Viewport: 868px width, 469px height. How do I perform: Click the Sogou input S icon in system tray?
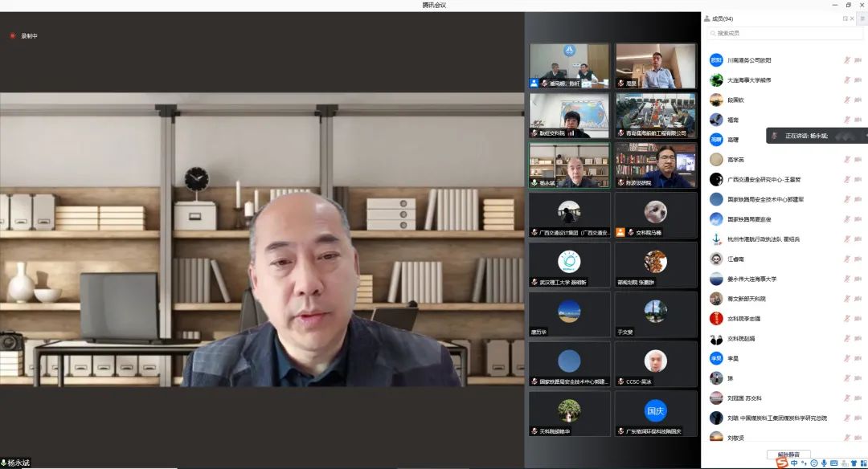click(781, 463)
